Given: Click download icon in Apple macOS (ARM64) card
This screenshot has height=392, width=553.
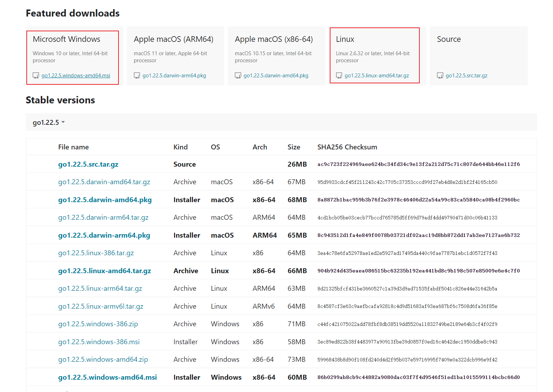Looking at the screenshot, I should 137,76.
